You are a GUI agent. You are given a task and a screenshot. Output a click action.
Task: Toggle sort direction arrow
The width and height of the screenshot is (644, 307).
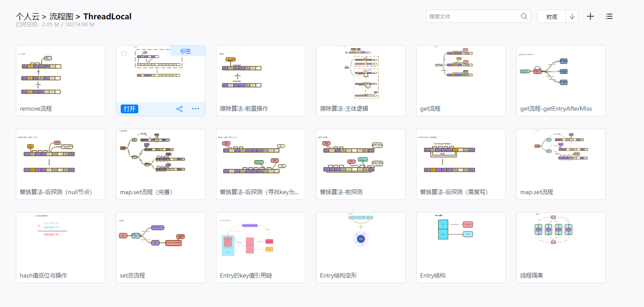pyautogui.click(x=572, y=16)
